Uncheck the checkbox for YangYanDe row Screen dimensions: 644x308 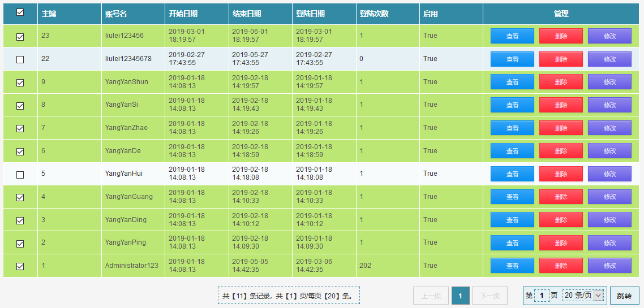pyautogui.click(x=20, y=152)
